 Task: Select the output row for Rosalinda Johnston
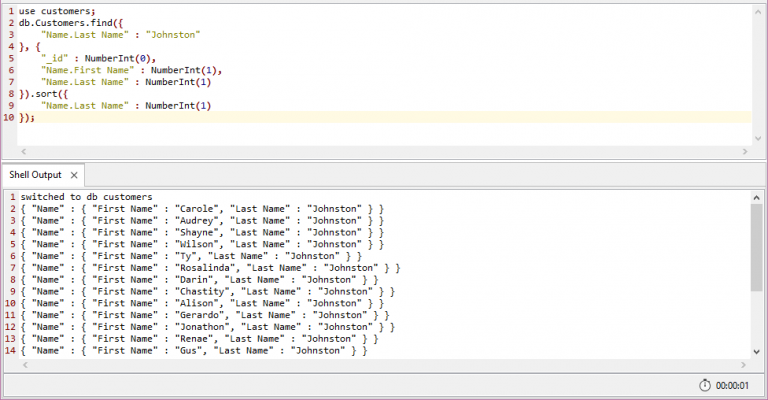[210, 268]
